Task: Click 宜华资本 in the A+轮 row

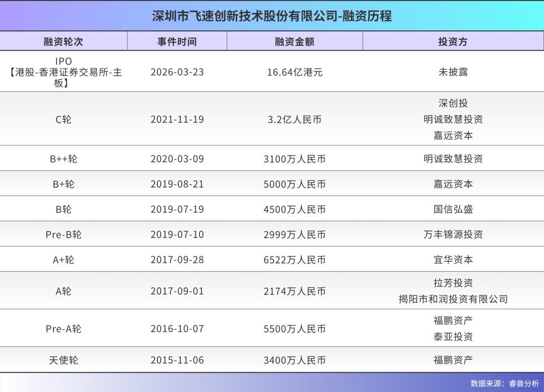Action: pos(453,260)
